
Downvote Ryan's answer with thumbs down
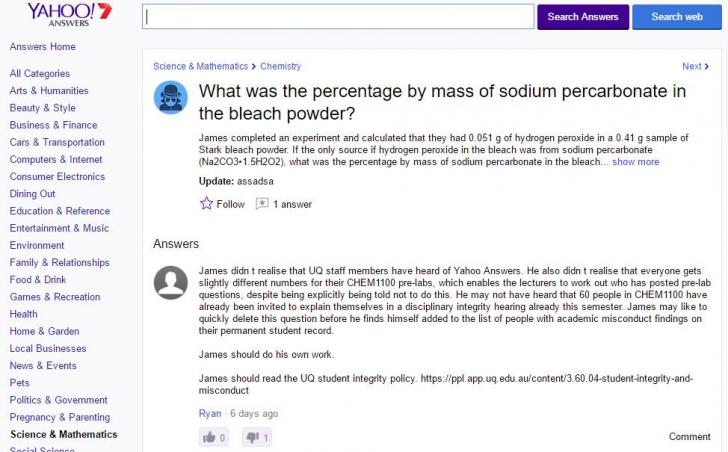tap(253, 437)
